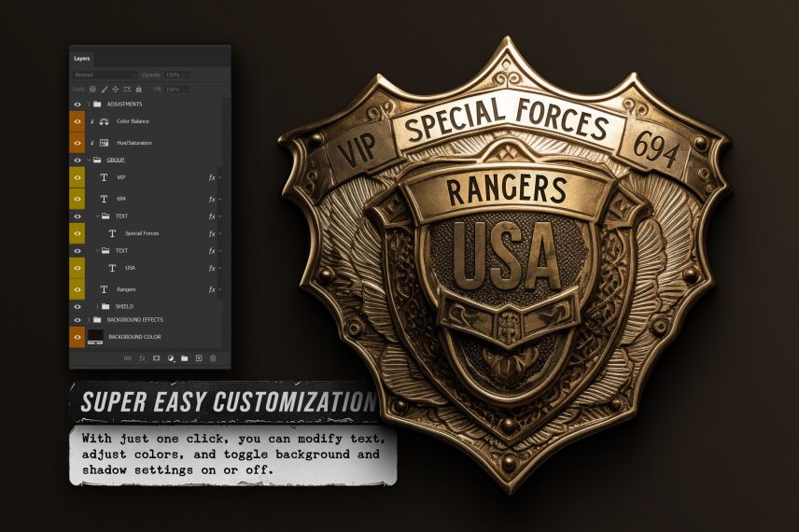Create a new group folder icon
Image resolution: width=799 pixels, height=532 pixels.
point(185,358)
